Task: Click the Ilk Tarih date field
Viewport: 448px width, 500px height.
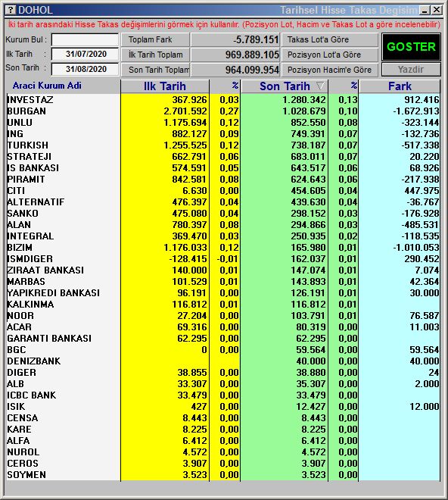Action: (85, 54)
